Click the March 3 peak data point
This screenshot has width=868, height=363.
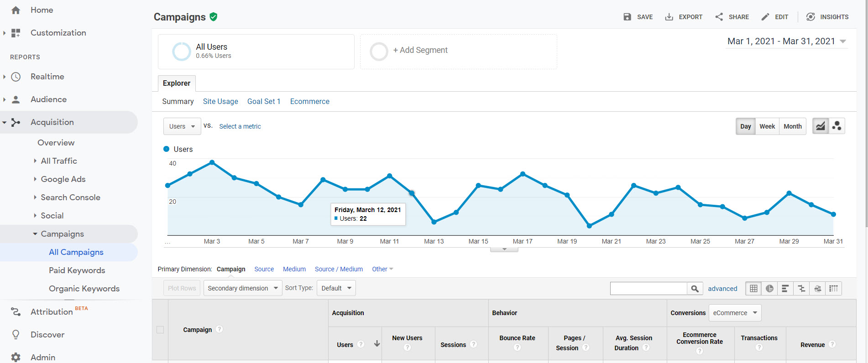(x=212, y=162)
